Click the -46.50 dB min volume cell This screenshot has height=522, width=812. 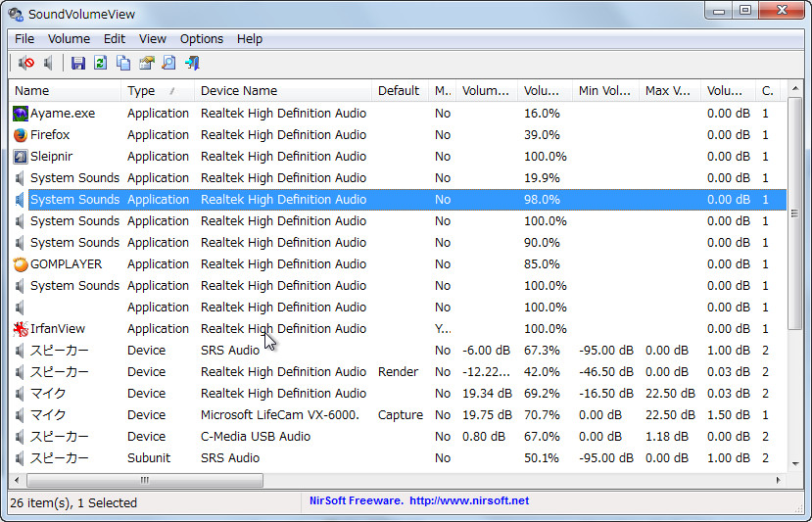(x=606, y=372)
